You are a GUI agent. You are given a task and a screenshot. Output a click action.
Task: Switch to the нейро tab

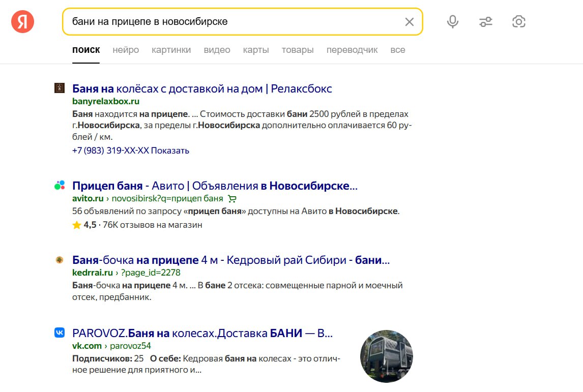126,50
